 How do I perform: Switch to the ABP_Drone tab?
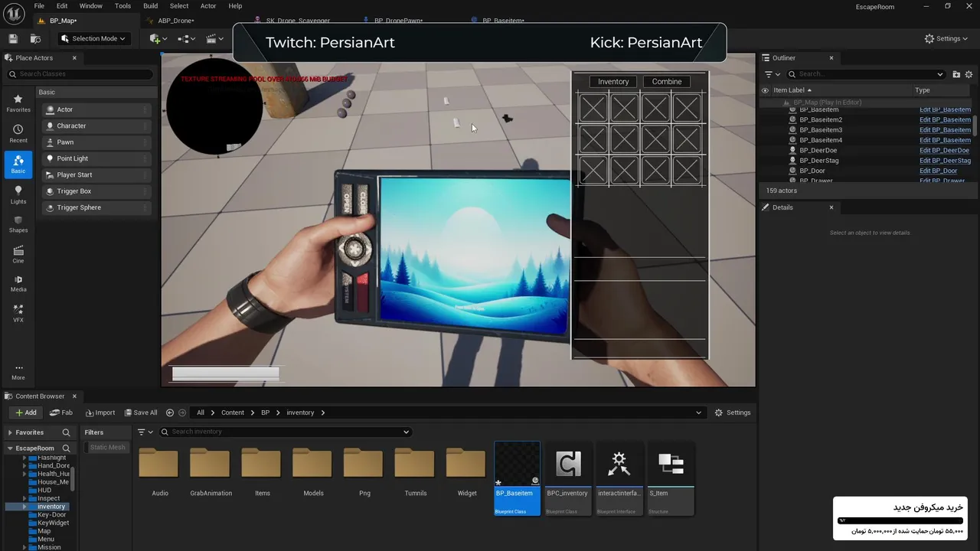pos(176,21)
